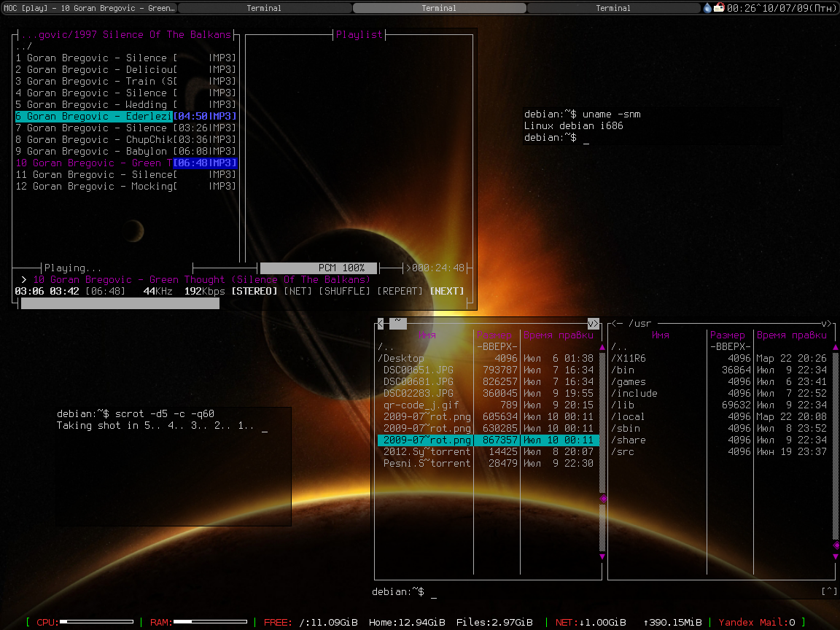This screenshot has height=630, width=840.
Task: Toggle SHUFFLE mode in MOC player
Action: (345, 291)
